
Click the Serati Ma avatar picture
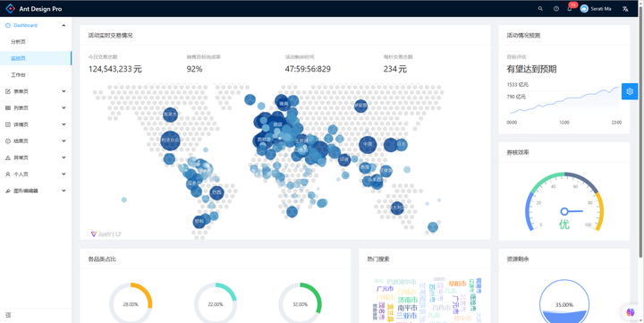(x=584, y=9)
